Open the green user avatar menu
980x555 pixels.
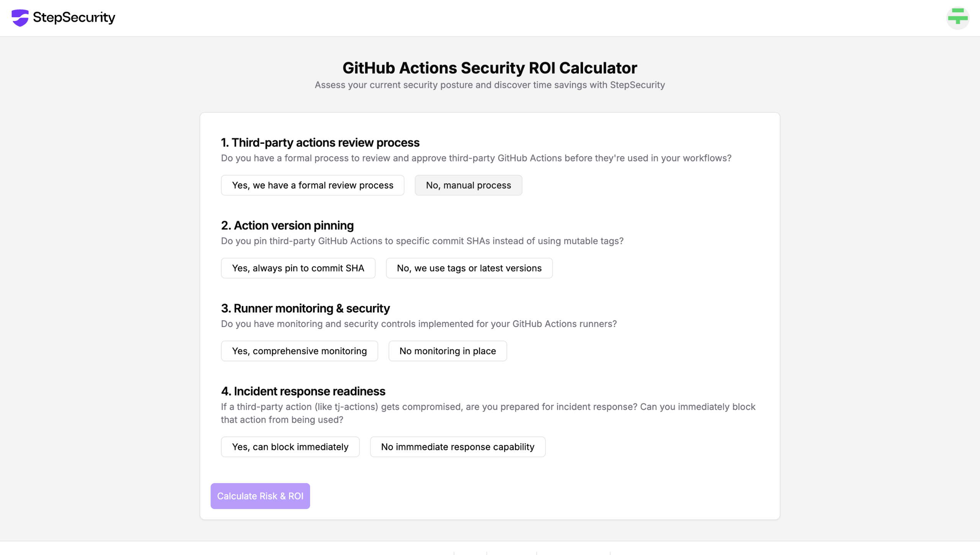(x=957, y=18)
